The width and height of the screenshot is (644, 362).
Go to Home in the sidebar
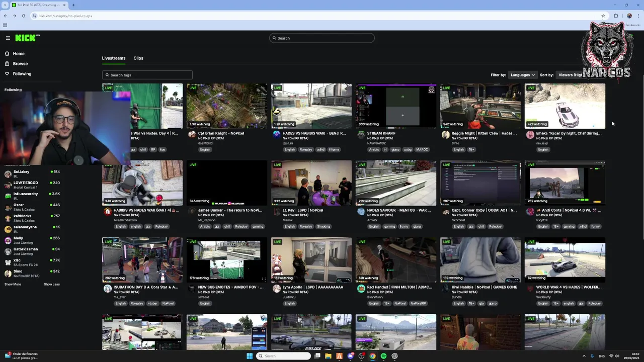(x=19, y=54)
